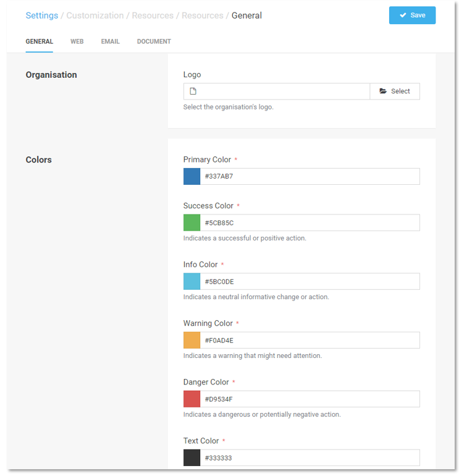
Task: Focus the Success Color hex input
Action: pos(309,223)
